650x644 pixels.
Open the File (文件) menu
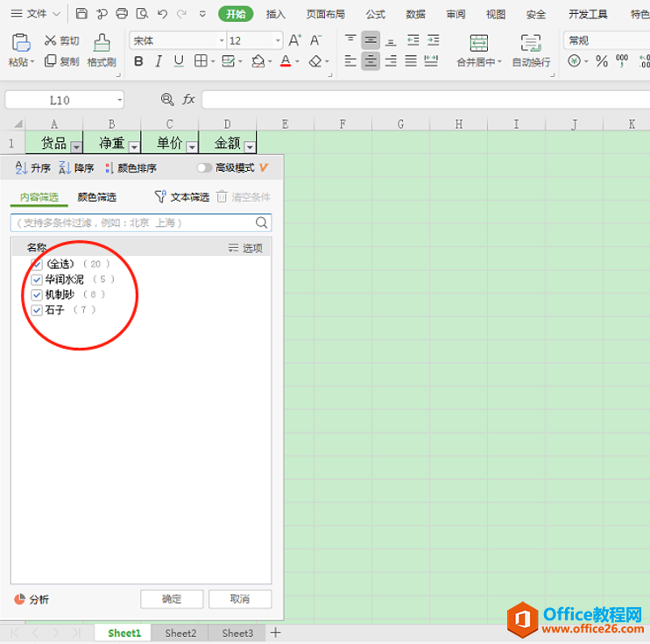tap(36, 14)
